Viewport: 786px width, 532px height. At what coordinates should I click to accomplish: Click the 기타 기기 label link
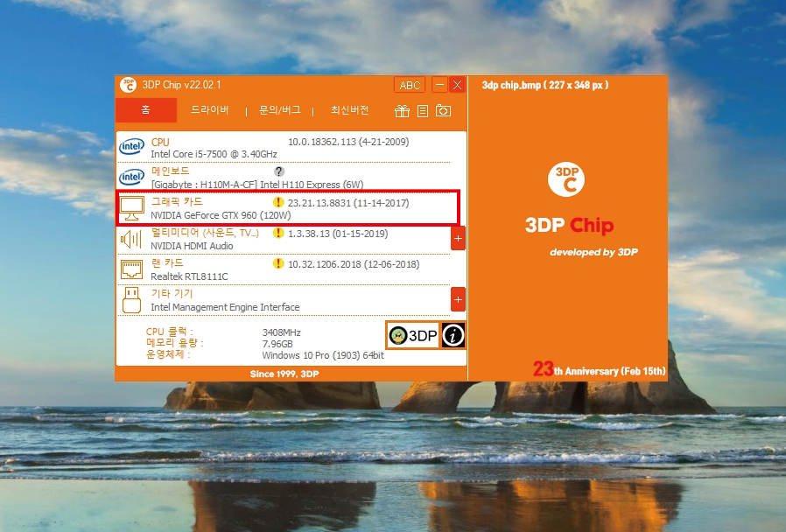point(172,293)
